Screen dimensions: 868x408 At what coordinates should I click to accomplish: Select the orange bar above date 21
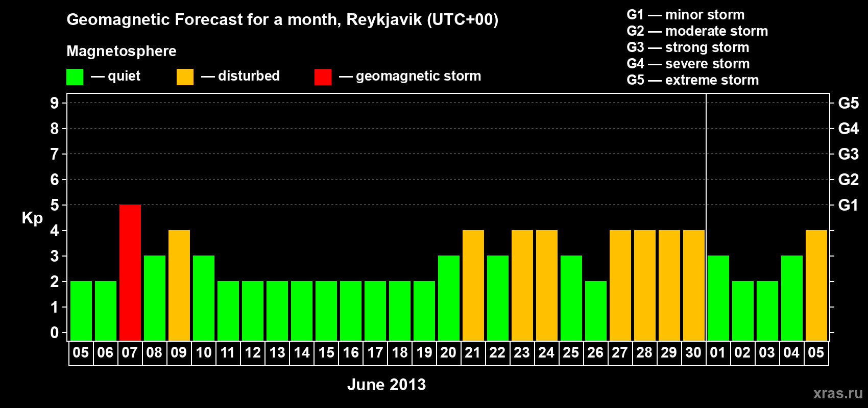pos(473,286)
